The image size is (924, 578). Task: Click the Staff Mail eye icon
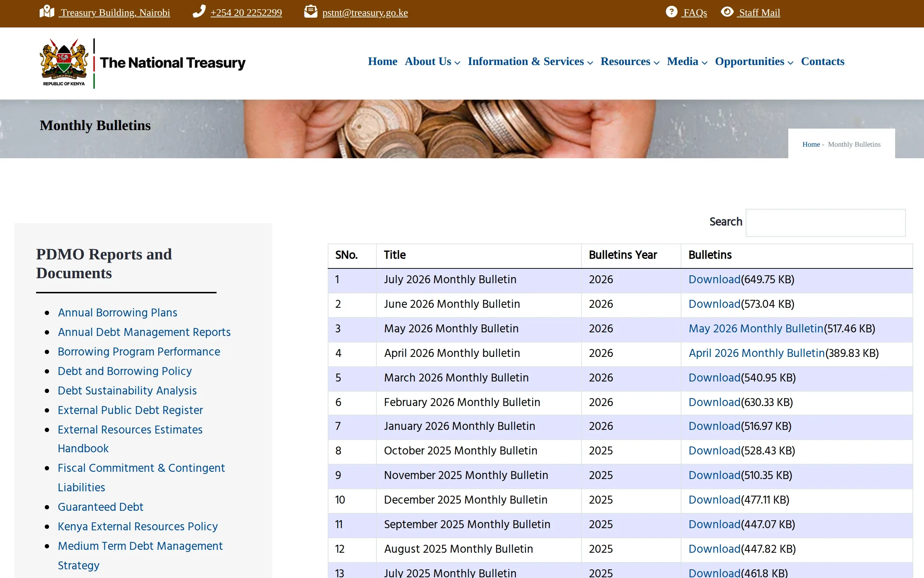click(727, 12)
